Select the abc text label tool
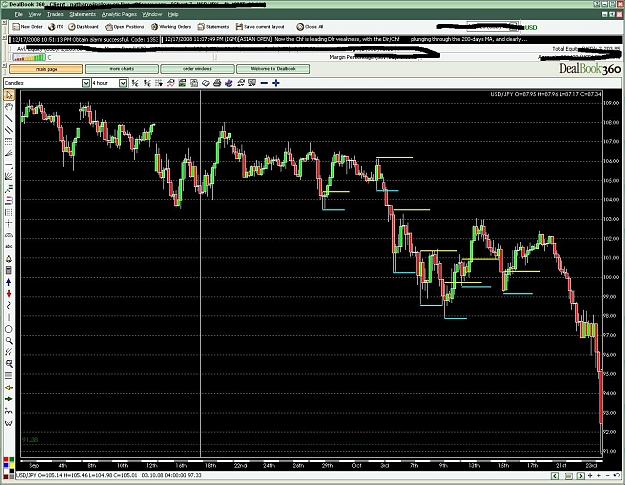 click(9, 246)
